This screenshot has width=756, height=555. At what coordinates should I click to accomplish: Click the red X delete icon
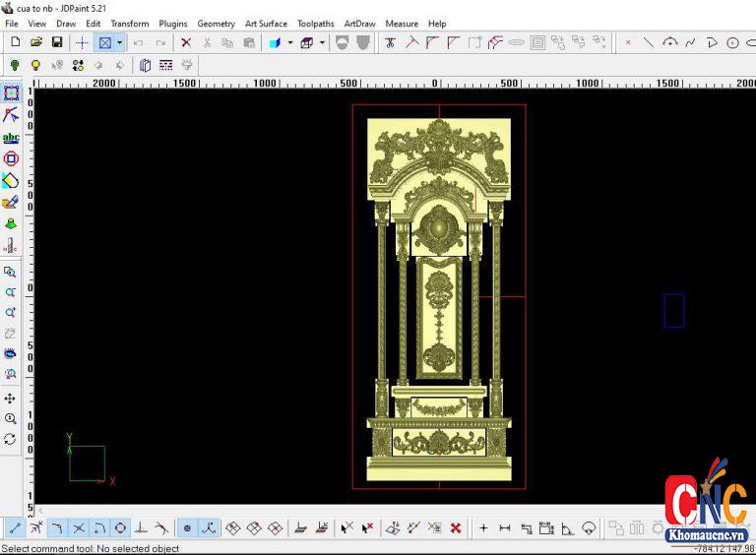point(186,42)
